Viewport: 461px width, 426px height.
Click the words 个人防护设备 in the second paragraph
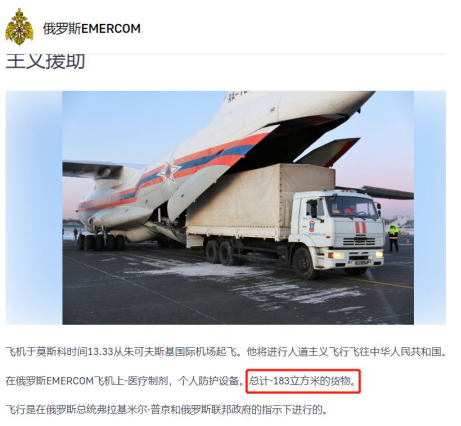tap(208, 381)
